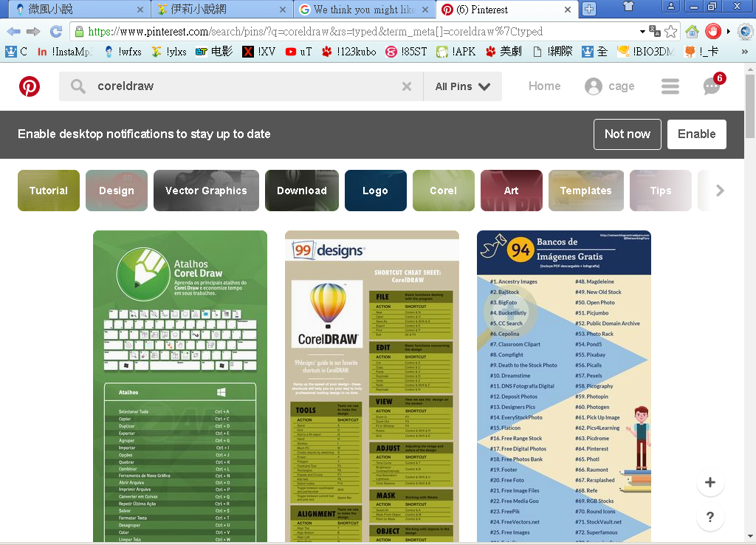Select the Tips filter chip
The width and height of the screenshot is (756, 545).
pos(661,191)
